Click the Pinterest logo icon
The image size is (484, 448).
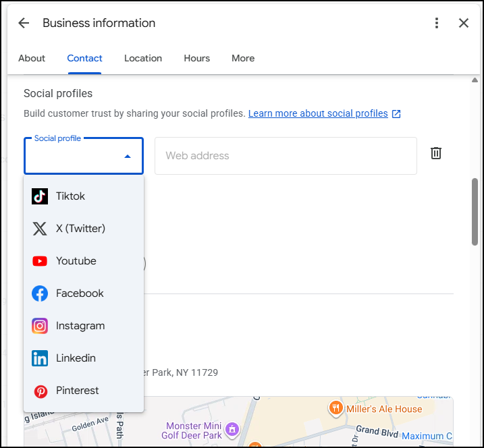point(41,391)
